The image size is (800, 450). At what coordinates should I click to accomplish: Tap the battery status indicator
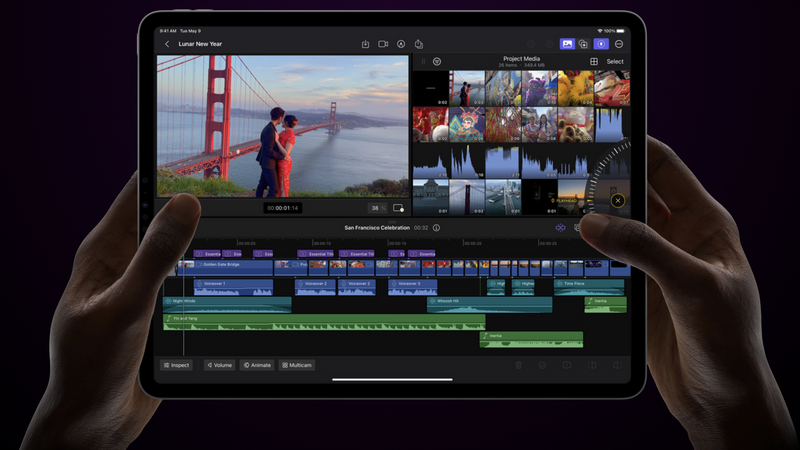coord(620,31)
